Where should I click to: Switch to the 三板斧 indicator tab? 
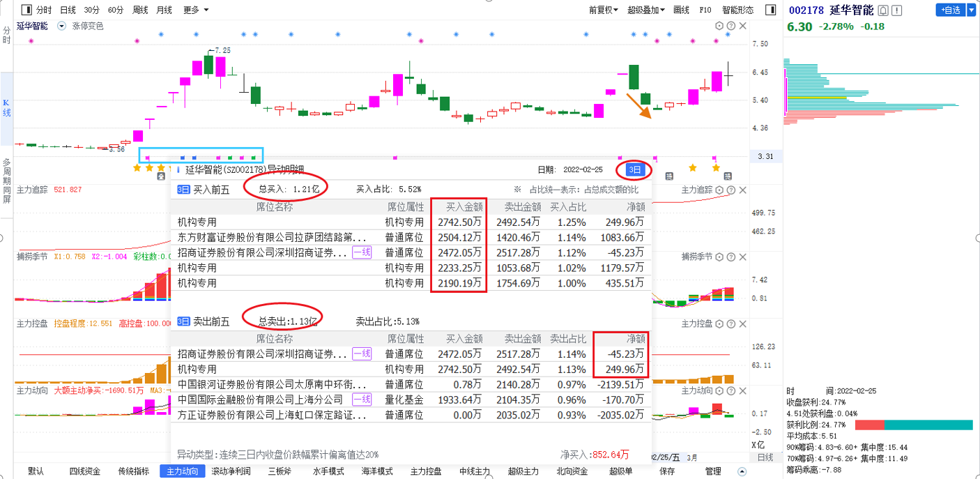click(x=280, y=471)
